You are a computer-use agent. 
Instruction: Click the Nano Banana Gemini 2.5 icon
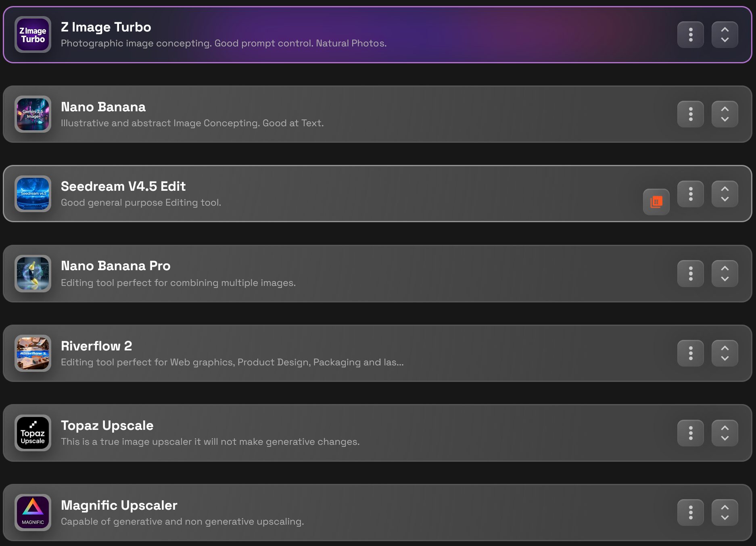point(33,114)
